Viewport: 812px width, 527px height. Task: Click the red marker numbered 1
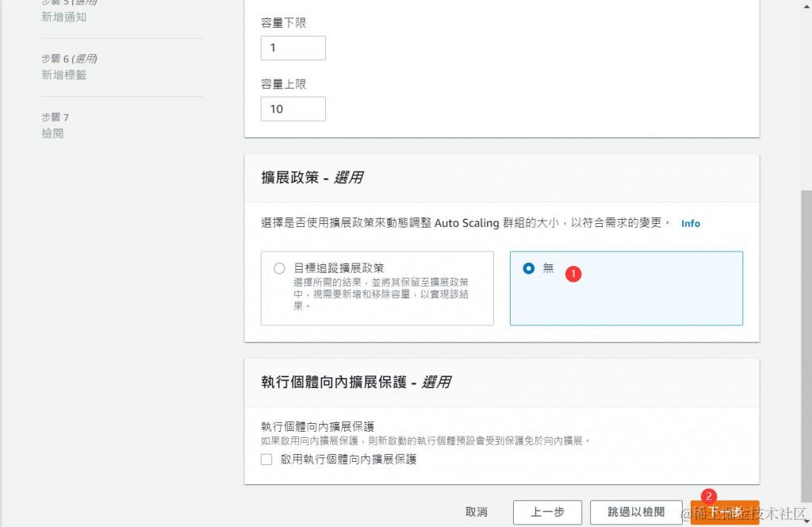pos(573,274)
